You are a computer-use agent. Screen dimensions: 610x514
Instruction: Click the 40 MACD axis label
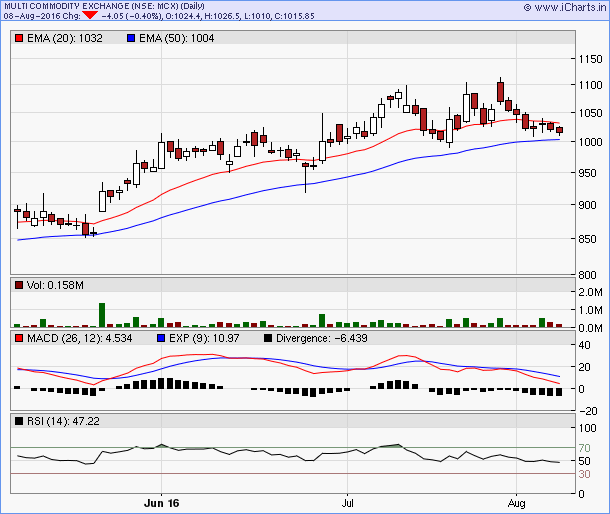coord(584,345)
